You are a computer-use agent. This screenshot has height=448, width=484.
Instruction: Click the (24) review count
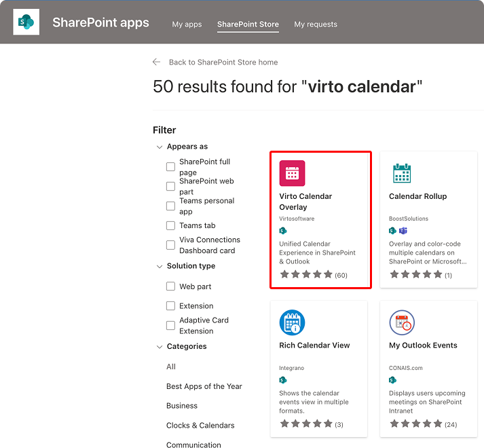click(x=451, y=424)
